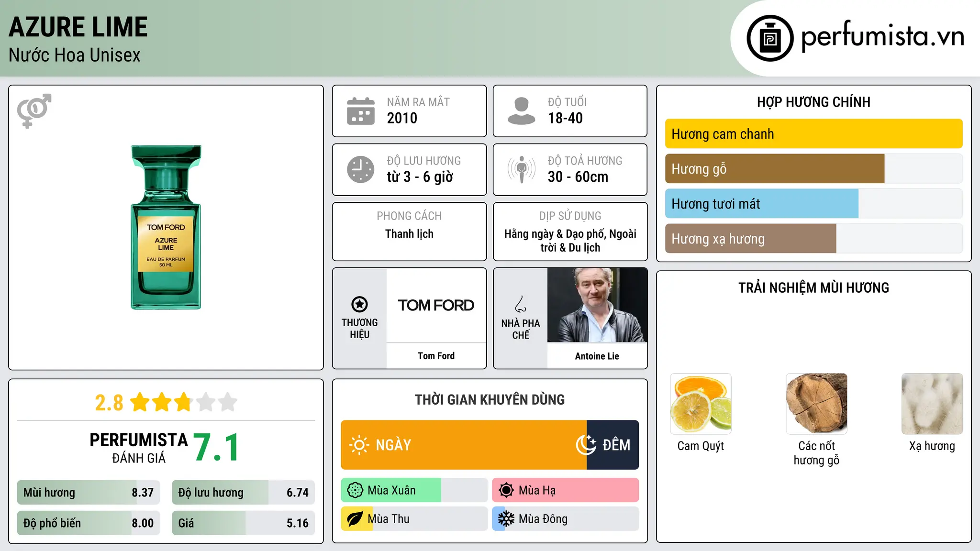Click the sillage icon beside Độ toả hương
Viewport: 980px width, 551px height.
click(522, 169)
